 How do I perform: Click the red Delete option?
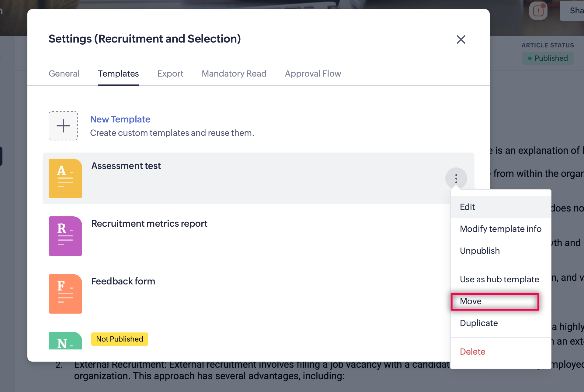[x=472, y=352]
